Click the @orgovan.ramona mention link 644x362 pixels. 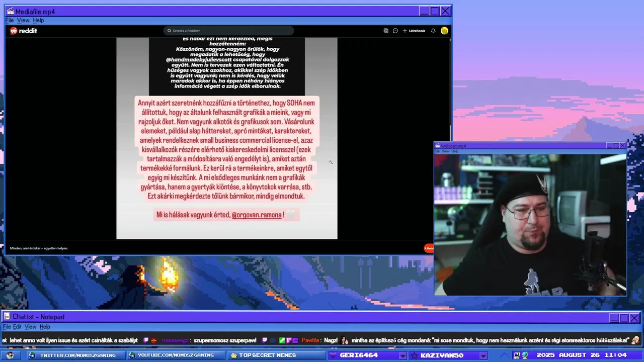257,215
